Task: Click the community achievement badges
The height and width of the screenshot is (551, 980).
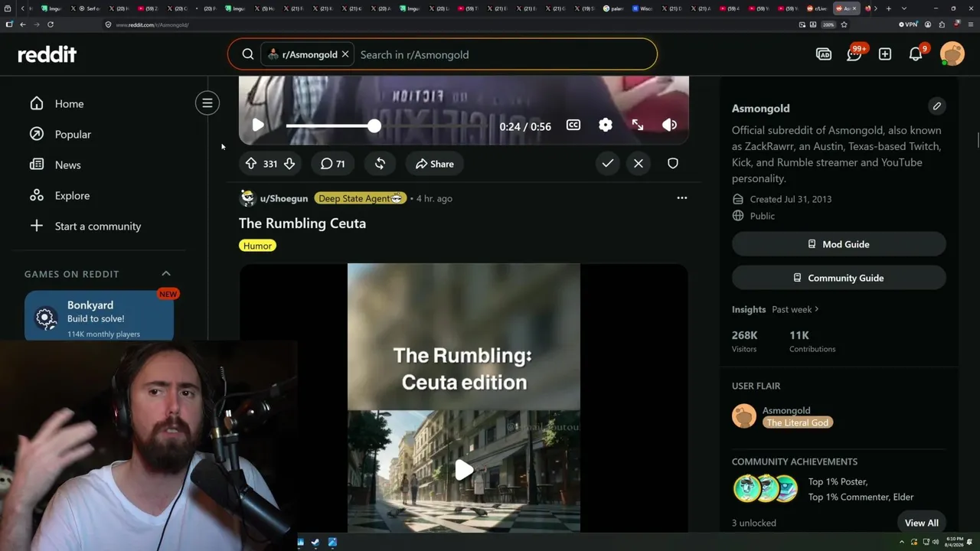Action: coord(766,488)
